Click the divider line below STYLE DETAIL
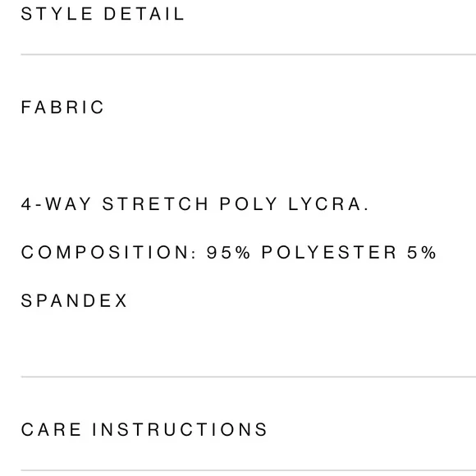476x476 pixels. coord(249,55)
